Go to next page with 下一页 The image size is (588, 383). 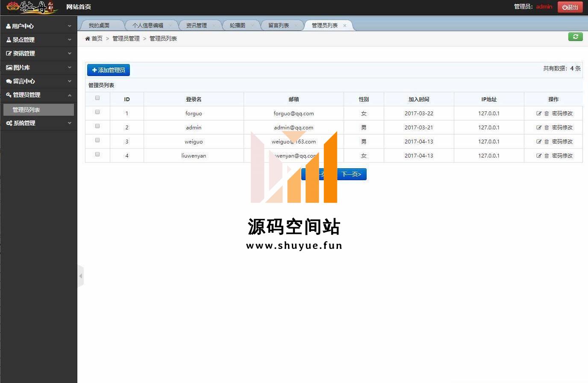coord(351,174)
